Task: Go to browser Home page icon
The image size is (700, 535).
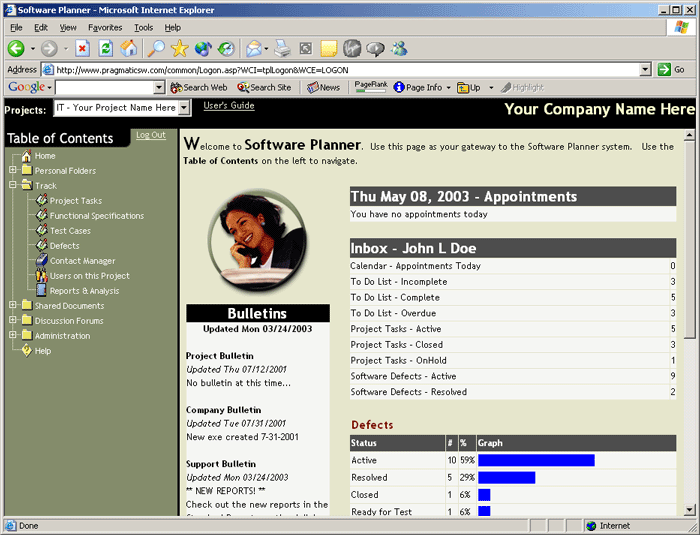Action: pyautogui.click(x=129, y=48)
